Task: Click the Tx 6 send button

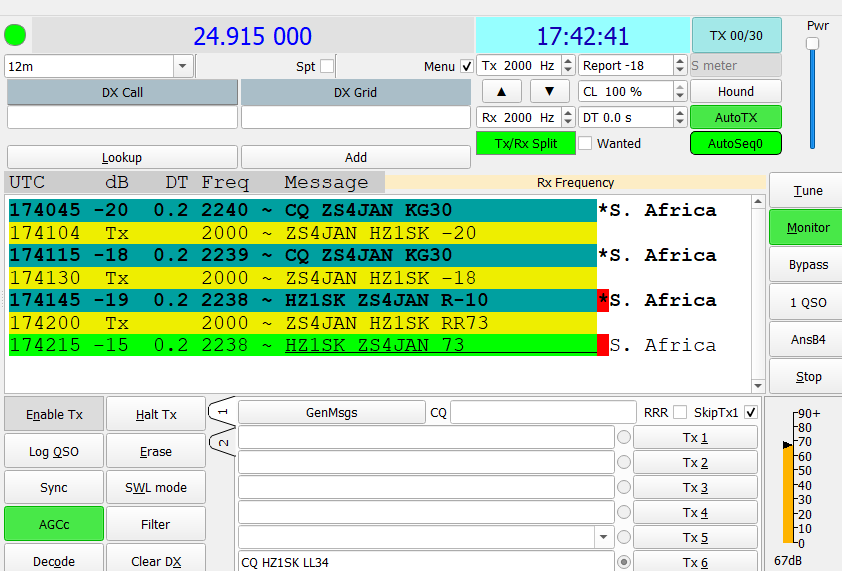Action: pyautogui.click(x=695, y=562)
